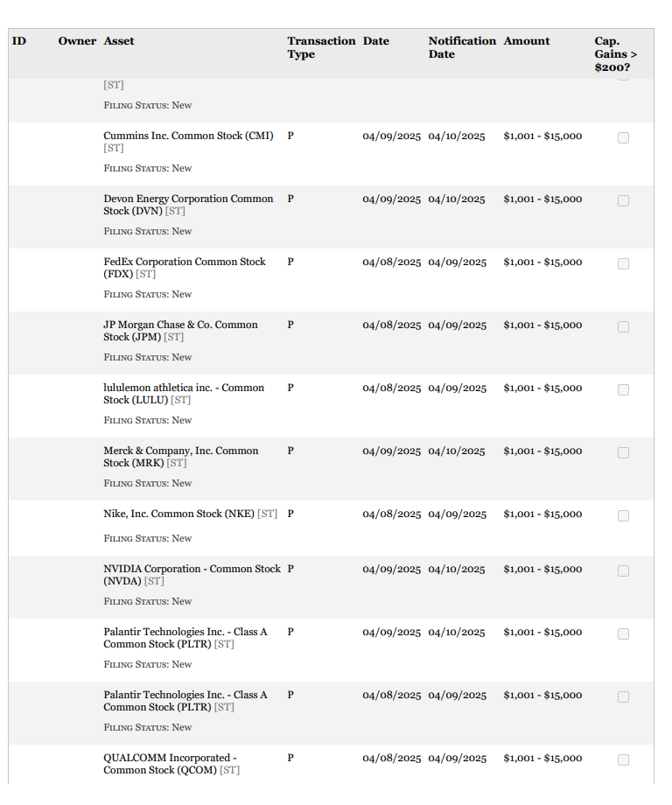Click the Asset column header
This screenshot has height=805, width=672.
click(x=119, y=41)
